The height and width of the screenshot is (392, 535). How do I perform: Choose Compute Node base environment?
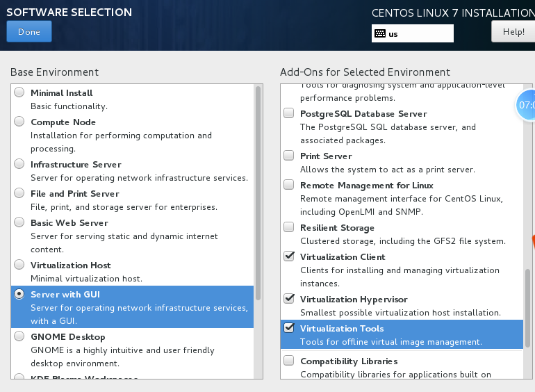(x=19, y=122)
